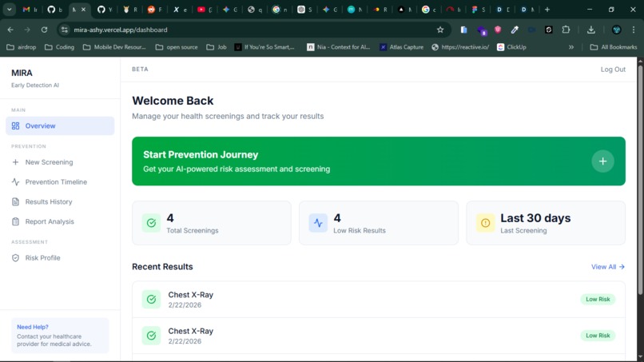Viewport: 644px width, 362px height.
Task: Go forward in browser
Action: click(27, 30)
